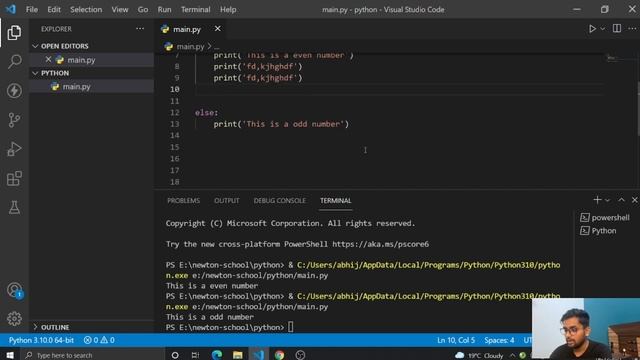
Task: Open the Manage gear icon
Action: (x=14, y=319)
